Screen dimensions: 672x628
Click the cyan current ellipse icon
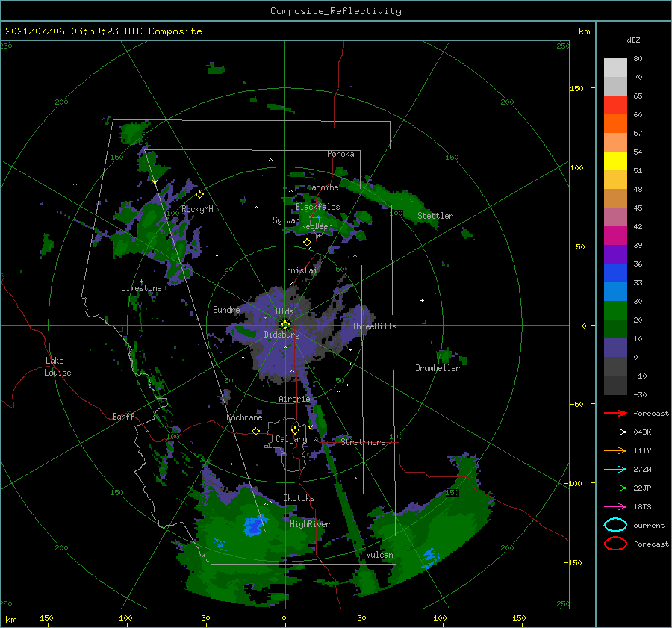(x=615, y=525)
